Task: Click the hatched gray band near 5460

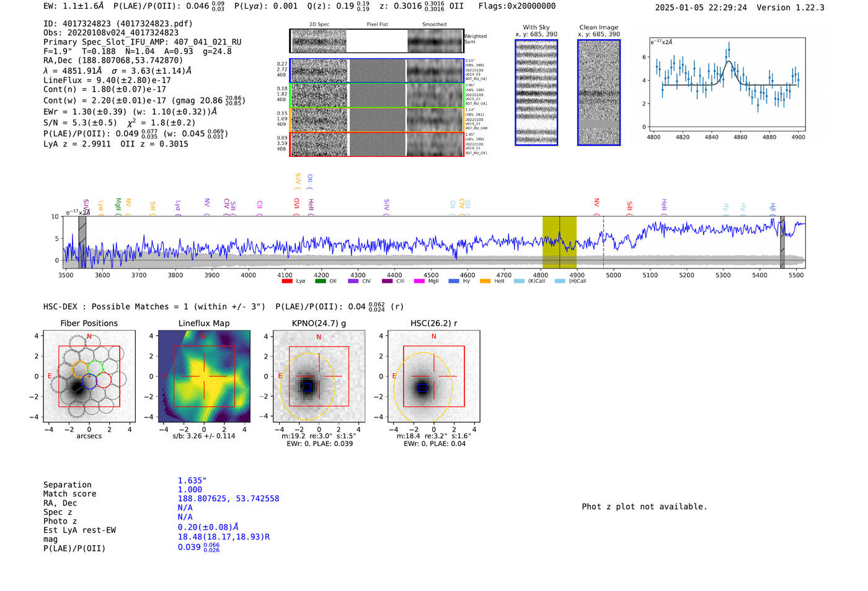Action: pos(782,242)
